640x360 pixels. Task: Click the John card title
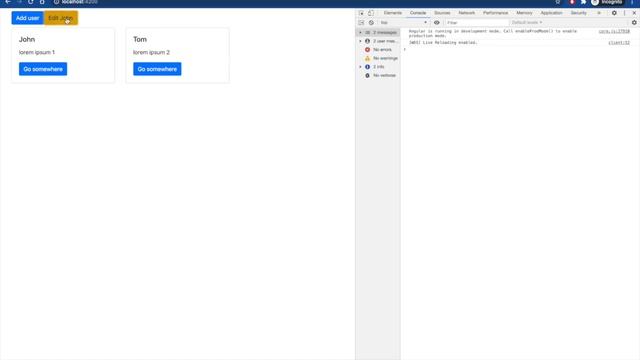(27, 39)
